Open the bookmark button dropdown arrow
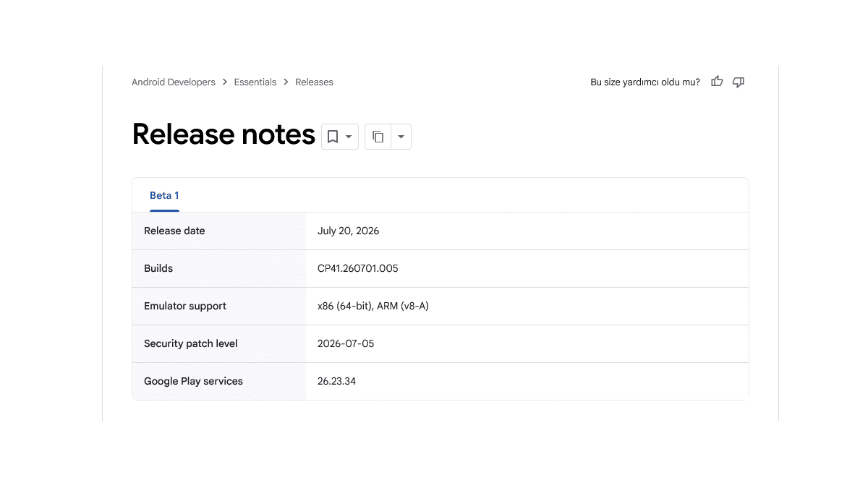 [x=349, y=137]
